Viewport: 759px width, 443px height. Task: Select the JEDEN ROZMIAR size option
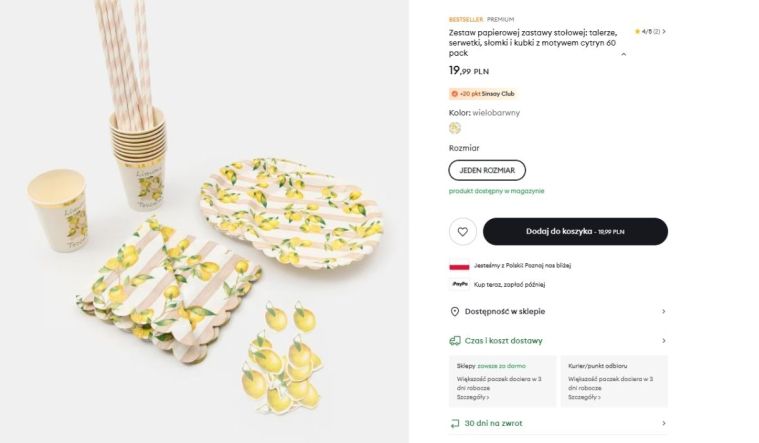tap(487, 170)
